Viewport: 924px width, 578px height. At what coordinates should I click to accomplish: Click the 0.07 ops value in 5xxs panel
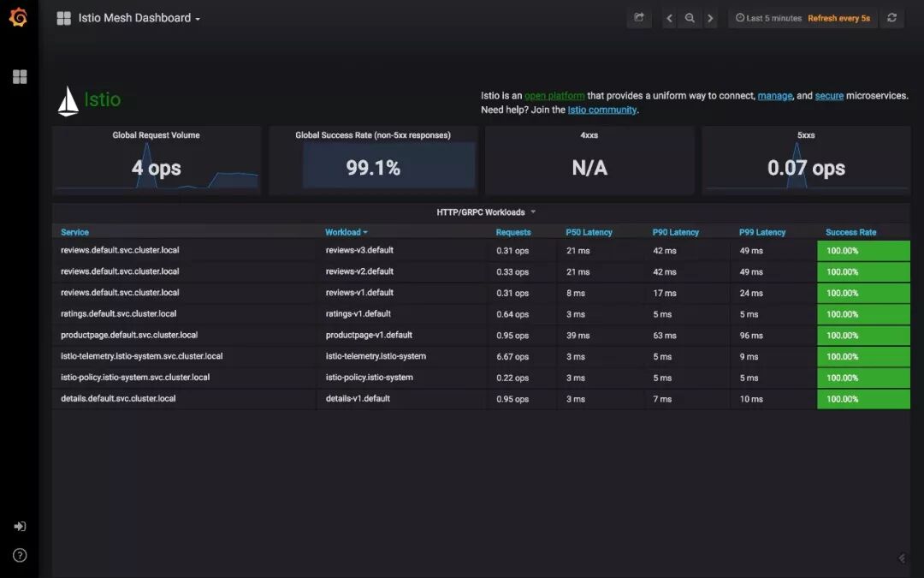(x=806, y=168)
